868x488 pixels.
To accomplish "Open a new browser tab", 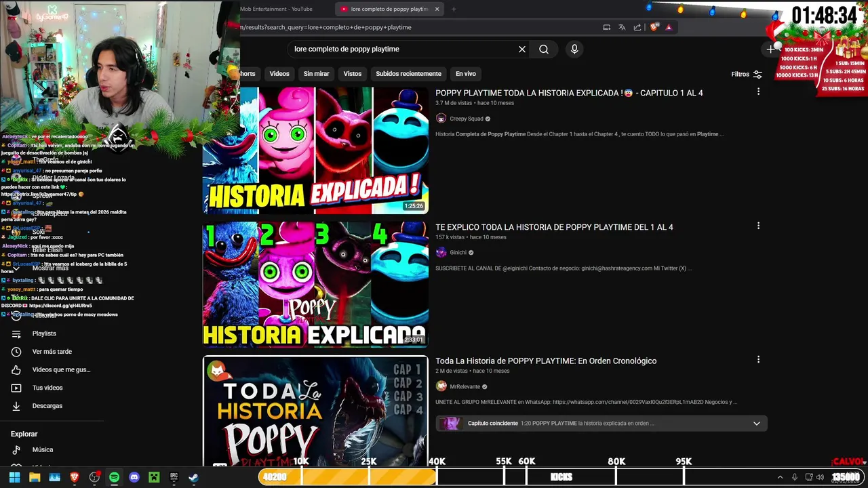I will tap(454, 9).
